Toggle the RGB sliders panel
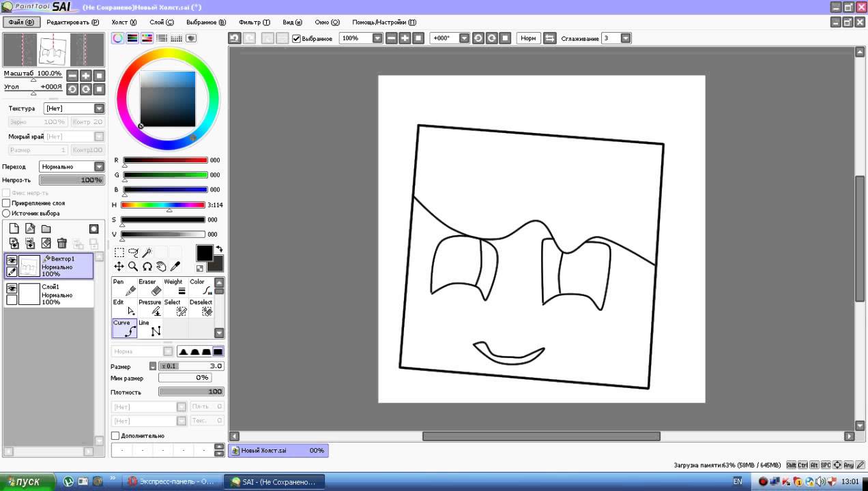Screen dimensions: 868x491 (132, 38)
